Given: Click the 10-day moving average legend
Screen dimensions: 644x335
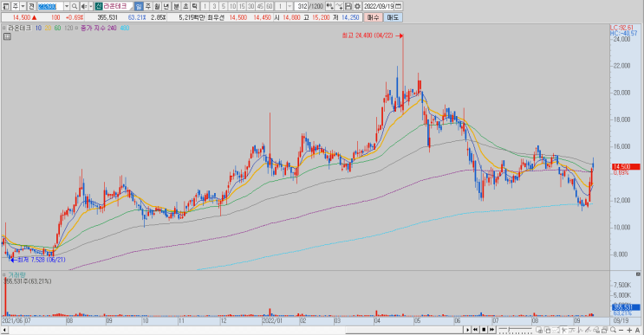Looking at the screenshot, I should [x=38, y=28].
